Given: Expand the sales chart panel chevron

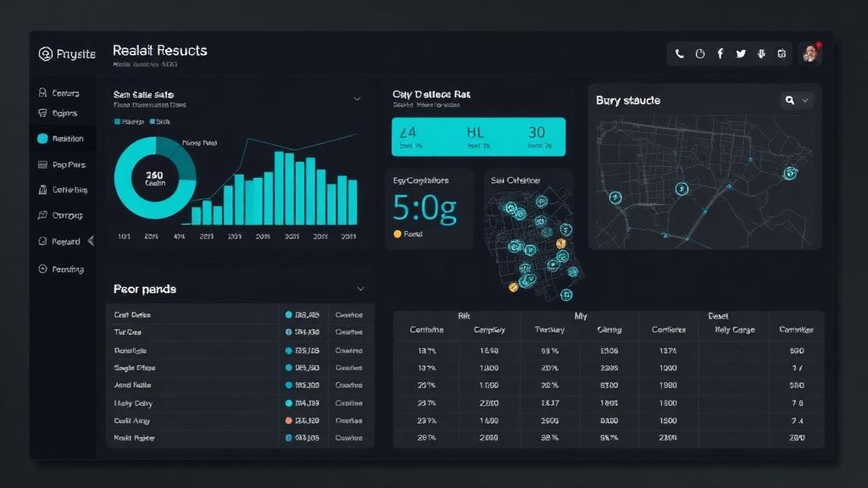Looking at the screenshot, I should (x=357, y=99).
